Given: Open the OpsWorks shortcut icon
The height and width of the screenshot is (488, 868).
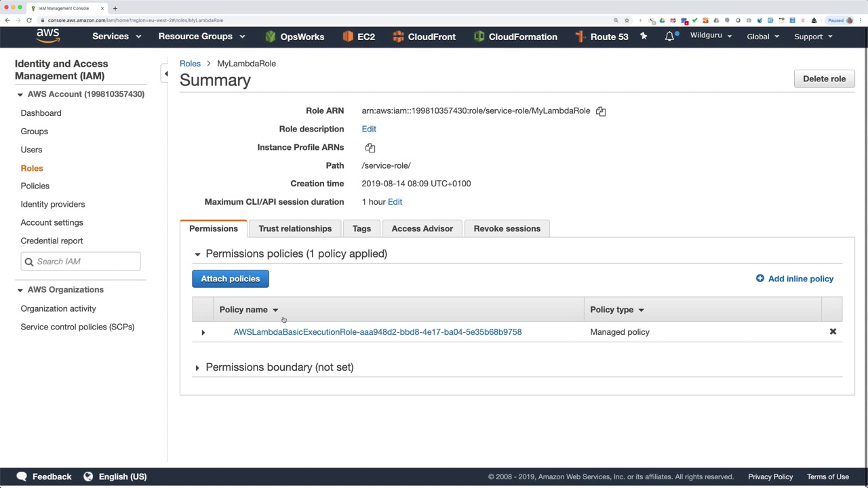Looking at the screenshot, I should (271, 37).
